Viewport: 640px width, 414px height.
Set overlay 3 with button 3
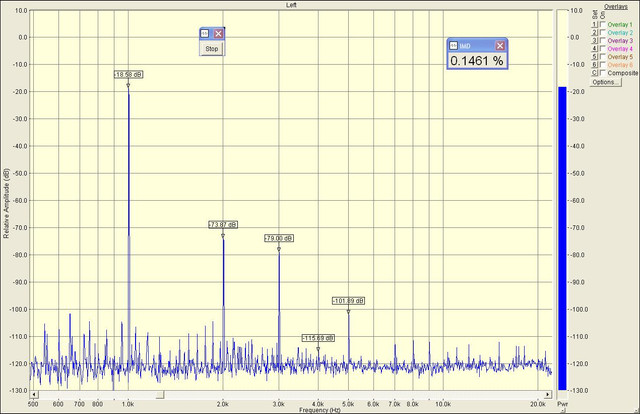(595, 40)
